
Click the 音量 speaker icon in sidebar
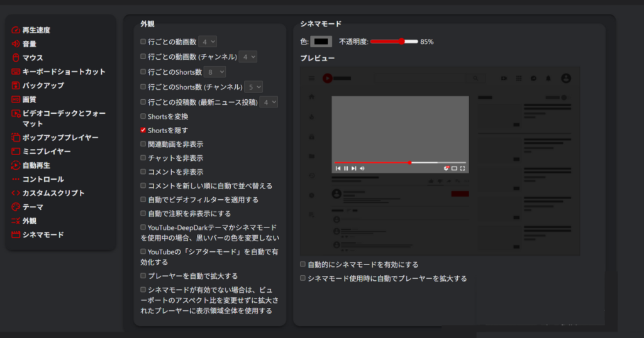pyautogui.click(x=16, y=44)
